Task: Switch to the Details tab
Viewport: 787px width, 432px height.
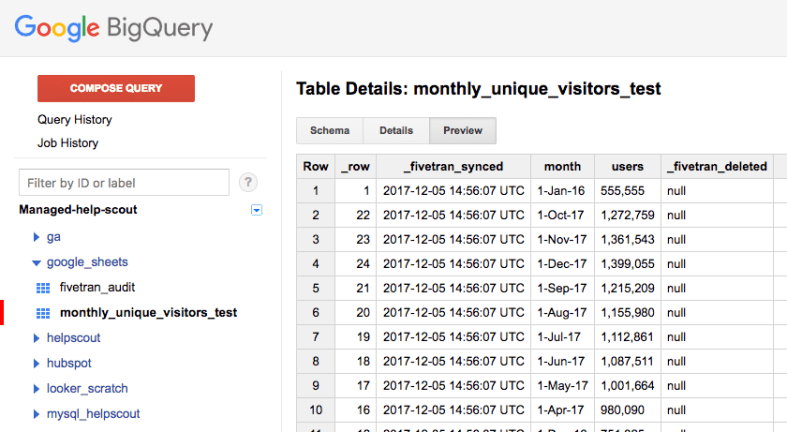Action: 396,131
